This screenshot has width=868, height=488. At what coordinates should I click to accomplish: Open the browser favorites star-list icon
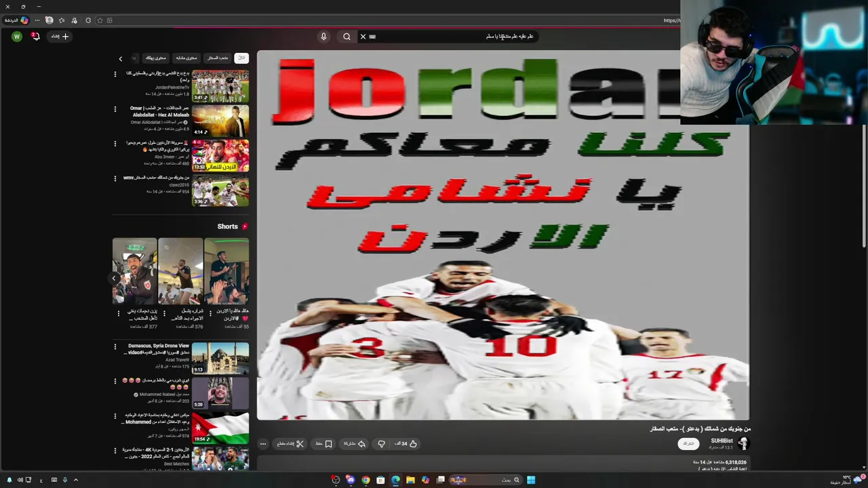(x=62, y=20)
